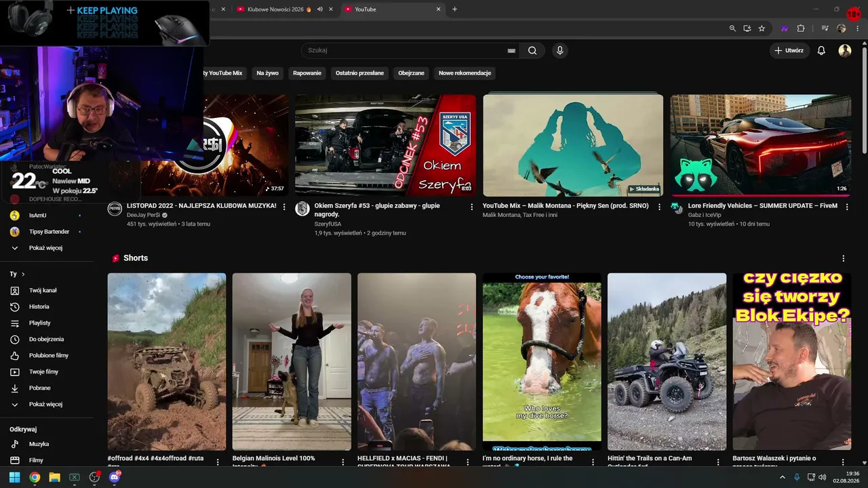Bookmark this page with the star icon
This screenshot has width=868, height=488.
point(762,28)
